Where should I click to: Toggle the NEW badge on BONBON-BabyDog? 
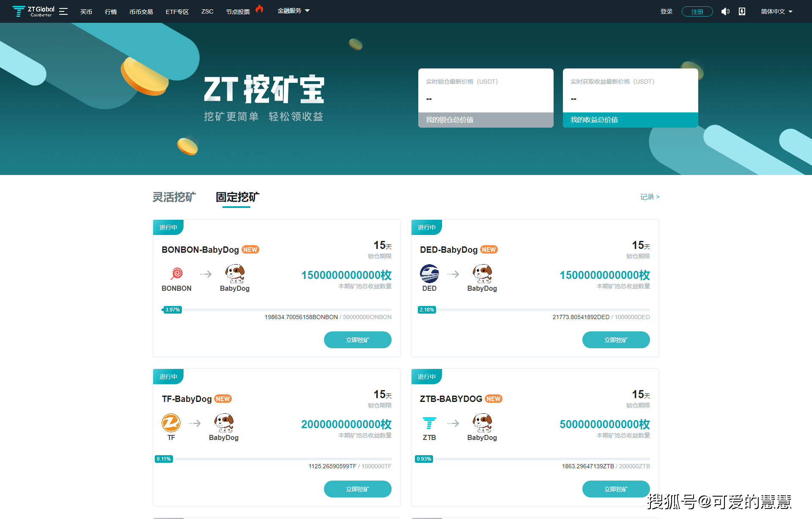pos(250,249)
